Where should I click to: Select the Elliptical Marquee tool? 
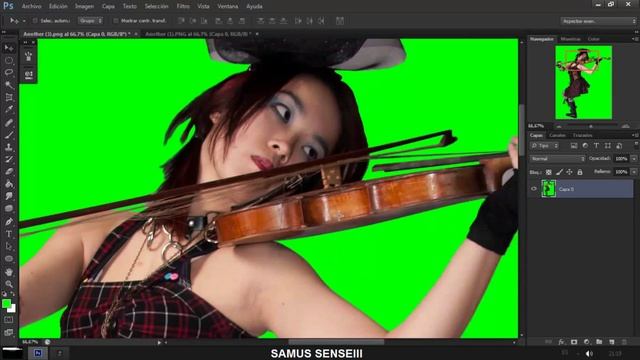[x=9, y=60]
